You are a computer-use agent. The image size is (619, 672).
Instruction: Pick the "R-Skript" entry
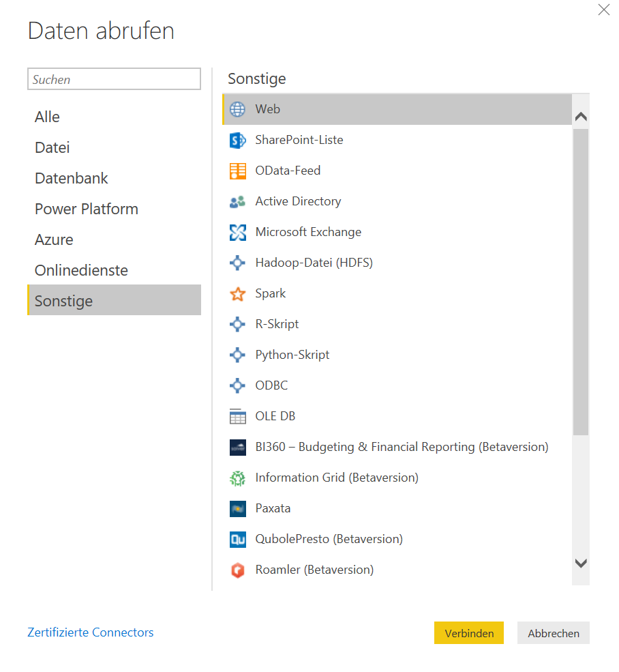coord(277,325)
